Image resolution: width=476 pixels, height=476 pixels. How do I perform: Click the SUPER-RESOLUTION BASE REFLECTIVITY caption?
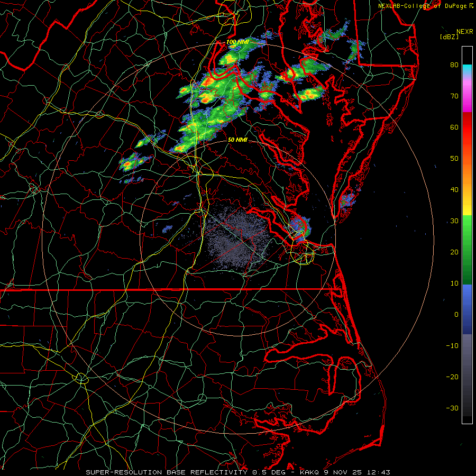coord(167,472)
